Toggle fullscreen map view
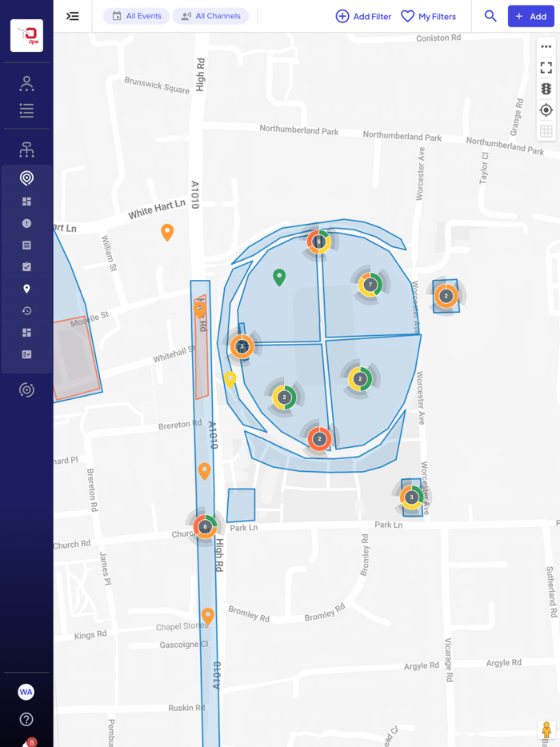The image size is (560, 747). [x=546, y=68]
